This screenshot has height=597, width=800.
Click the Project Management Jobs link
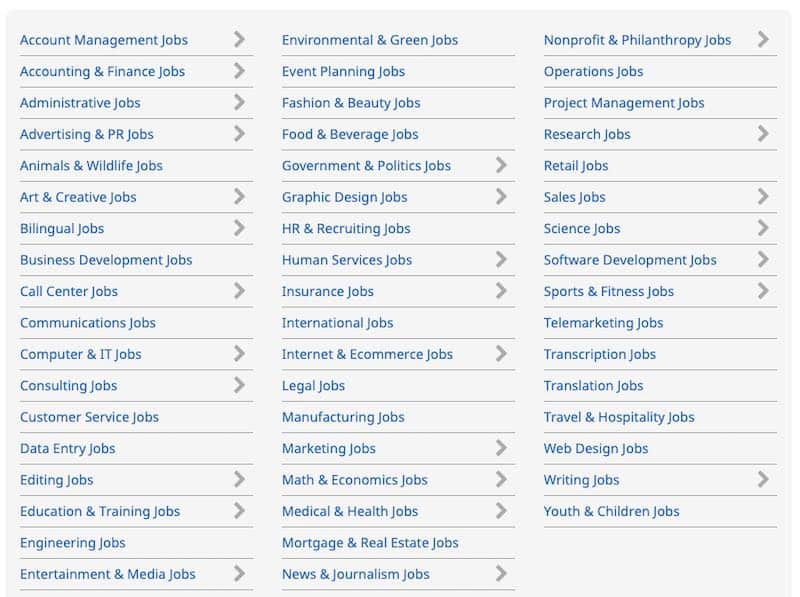coord(624,103)
